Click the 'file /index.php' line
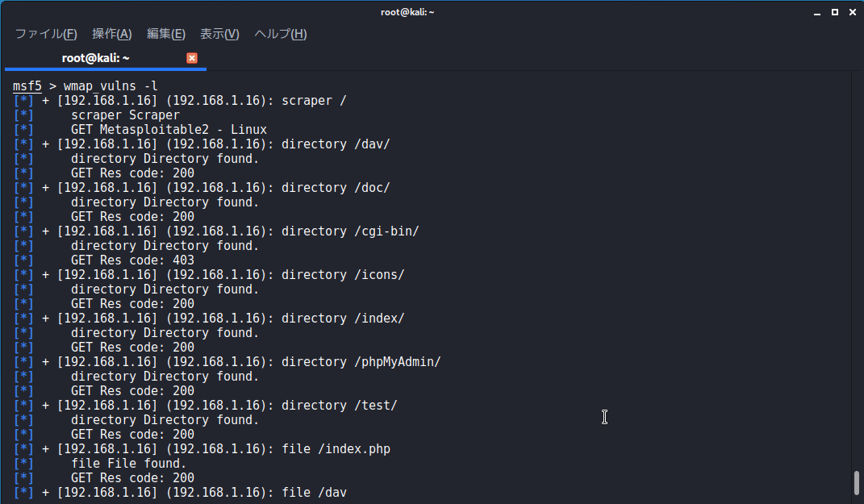The width and height of the screenshot is (864, 504). [202, 449]
